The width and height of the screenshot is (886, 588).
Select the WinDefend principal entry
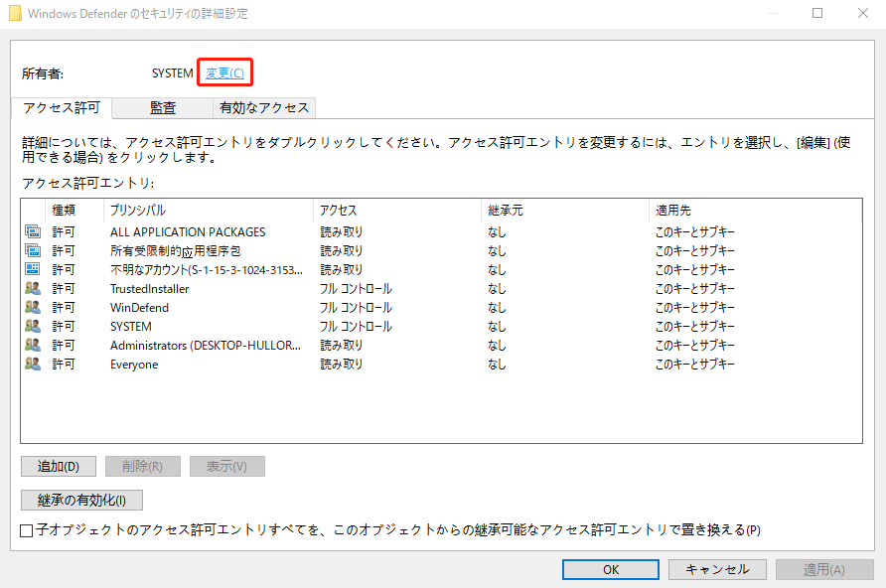[140, 307]
